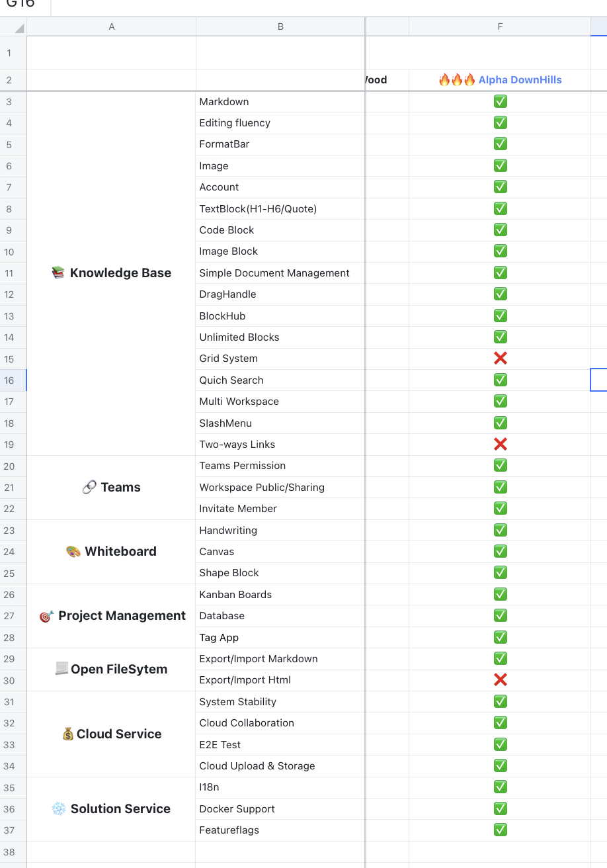The height and width of the screenshot is (868, 607).
Task: Click the Docker Support row checkmark
Action: pos(501,808)
